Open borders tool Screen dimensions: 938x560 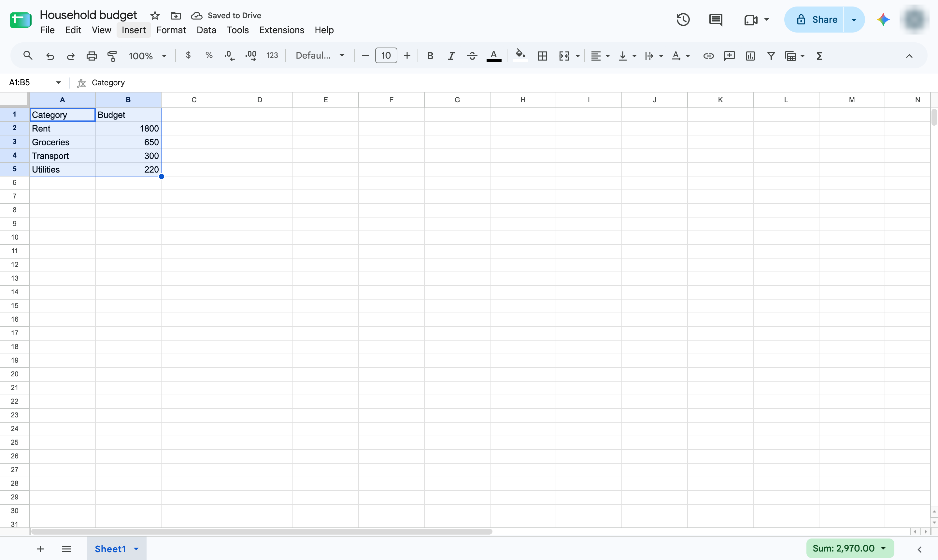(542, 56)
